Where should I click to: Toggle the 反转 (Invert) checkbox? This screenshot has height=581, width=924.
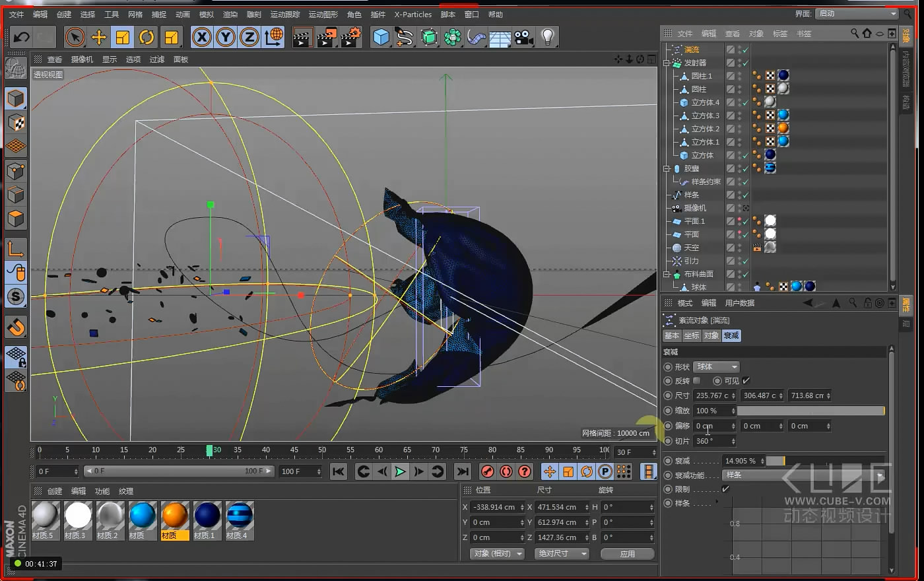(696, 381)
